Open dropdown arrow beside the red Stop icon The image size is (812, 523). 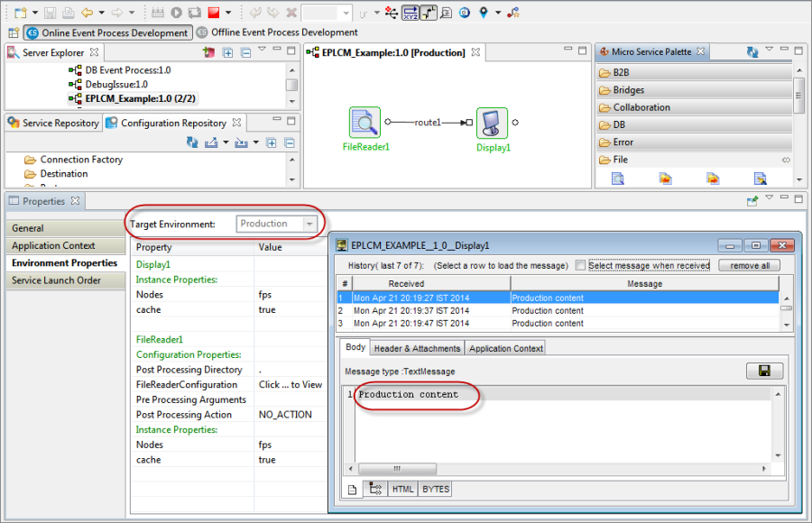pos(228,13)
